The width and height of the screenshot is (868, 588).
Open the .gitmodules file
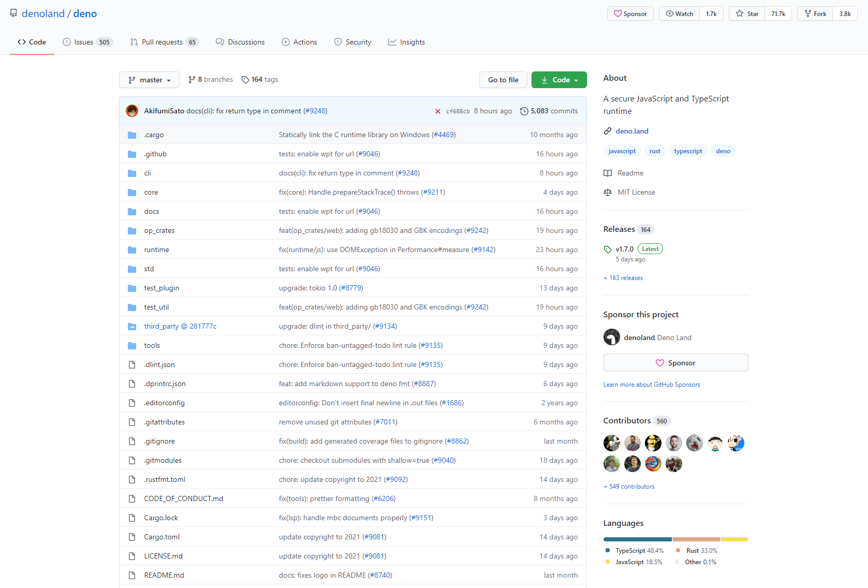point(163,461)
